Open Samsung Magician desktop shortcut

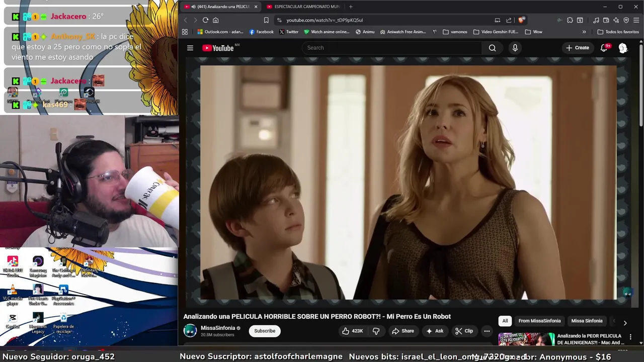pyautogui.click(x=38, y=267)
